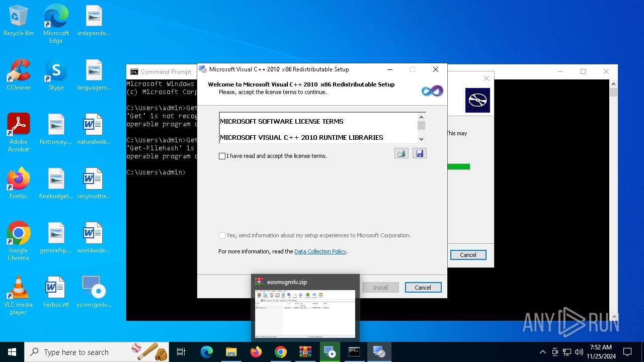This screenshot has width=644, height=362.
Task: Open the Google Chrome desktop shortcut
Action: tap(19, 241)
